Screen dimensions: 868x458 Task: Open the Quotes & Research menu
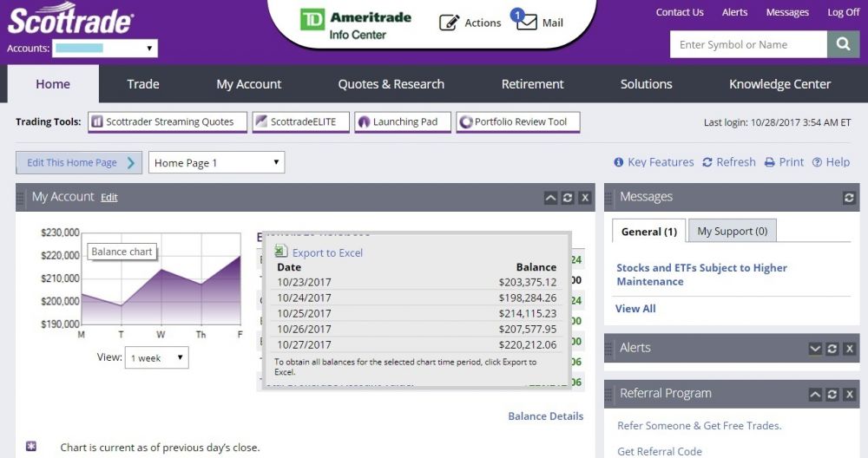[x=391, y=84]
